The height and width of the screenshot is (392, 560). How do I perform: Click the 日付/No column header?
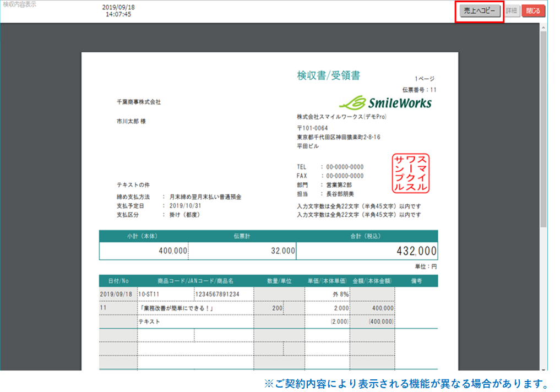tap(118, 281)
